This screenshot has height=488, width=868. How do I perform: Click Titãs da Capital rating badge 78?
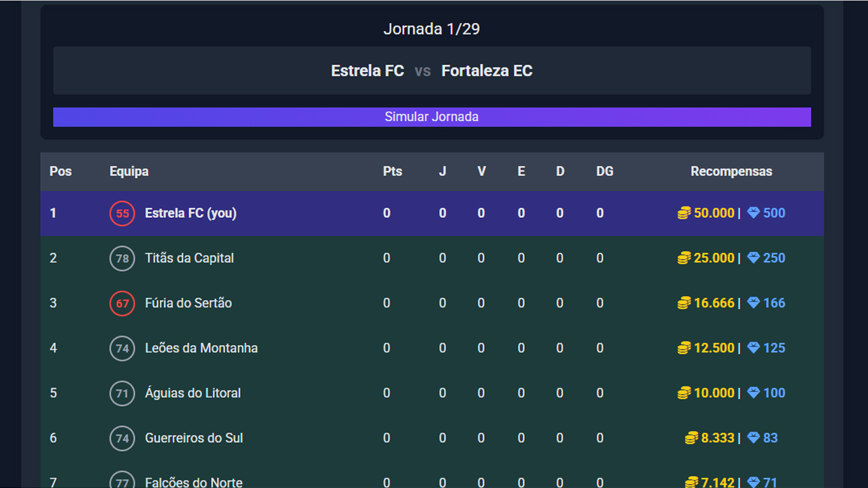[x=122, y=259]
